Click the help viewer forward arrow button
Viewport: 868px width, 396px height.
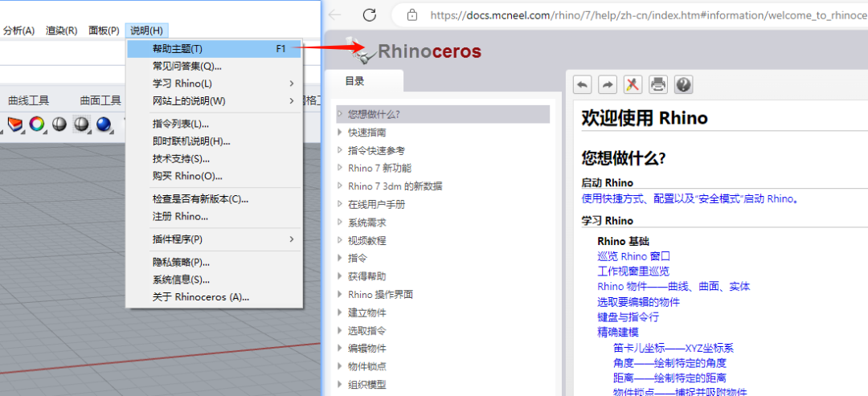tap(608, 84)
